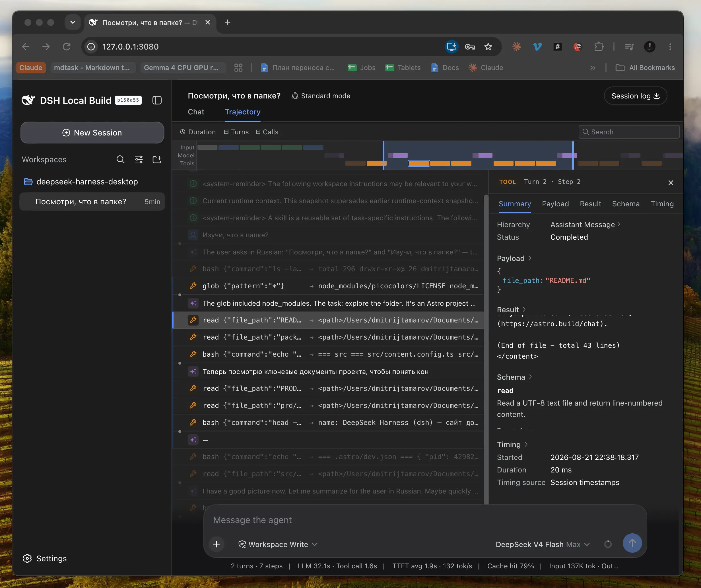Image resolution: width=701 pixels, height=588 pixels.
Task: Click the loading spinner icon in composer
Action: tap(608, 544)
